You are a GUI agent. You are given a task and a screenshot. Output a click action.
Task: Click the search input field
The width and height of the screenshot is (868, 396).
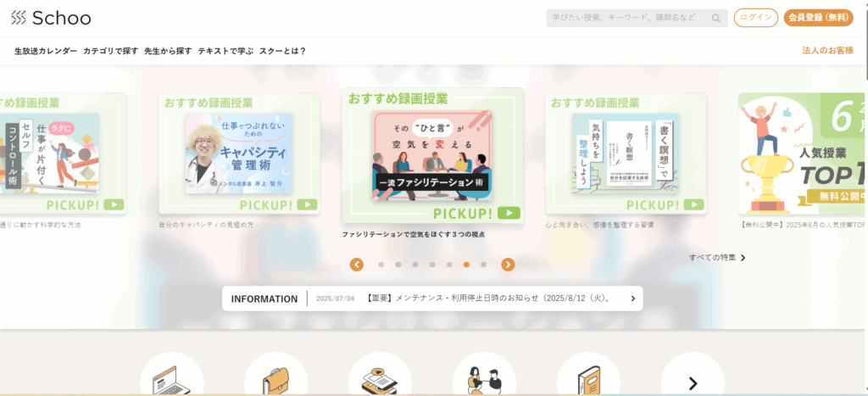click(x=630, y=18)
